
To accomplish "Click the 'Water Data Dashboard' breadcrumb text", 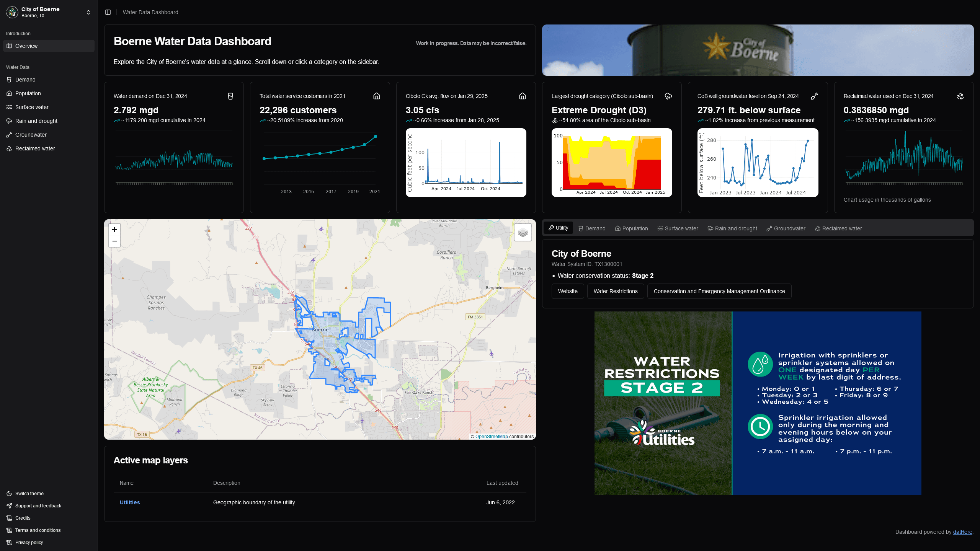I will pos(150,12).
